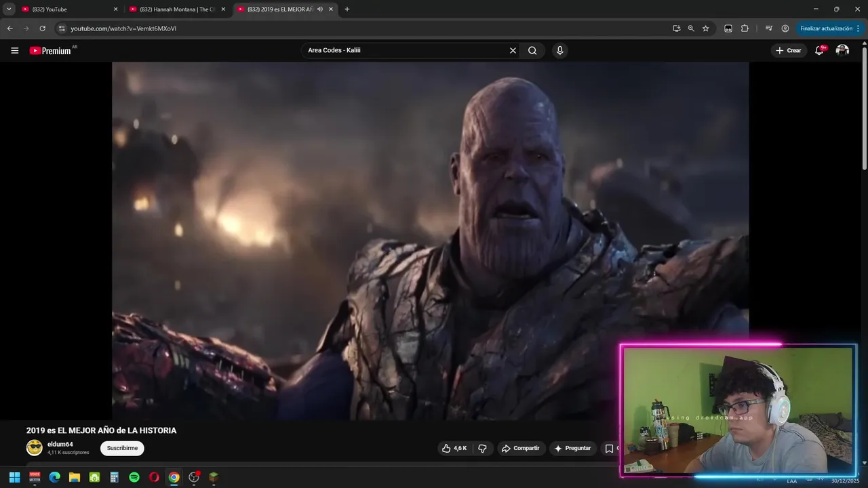Open the browser zoom indicator
The width and height of the screenshot is (868, 488).
coord(691,28)
